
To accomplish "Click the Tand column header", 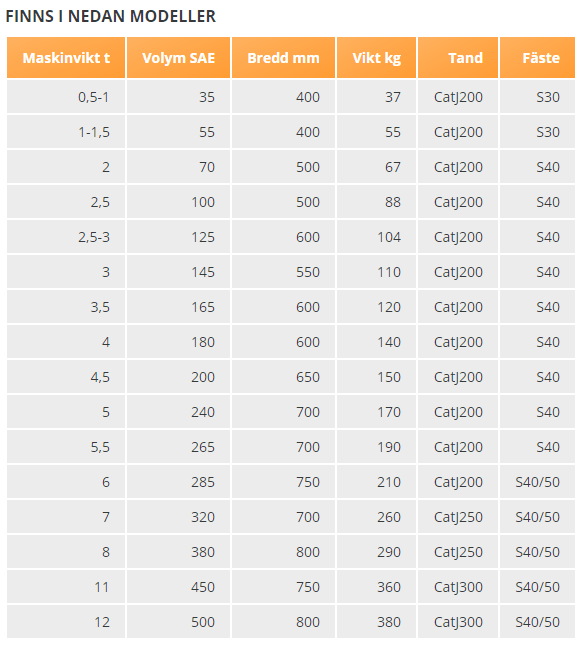I will pos(458,58).
